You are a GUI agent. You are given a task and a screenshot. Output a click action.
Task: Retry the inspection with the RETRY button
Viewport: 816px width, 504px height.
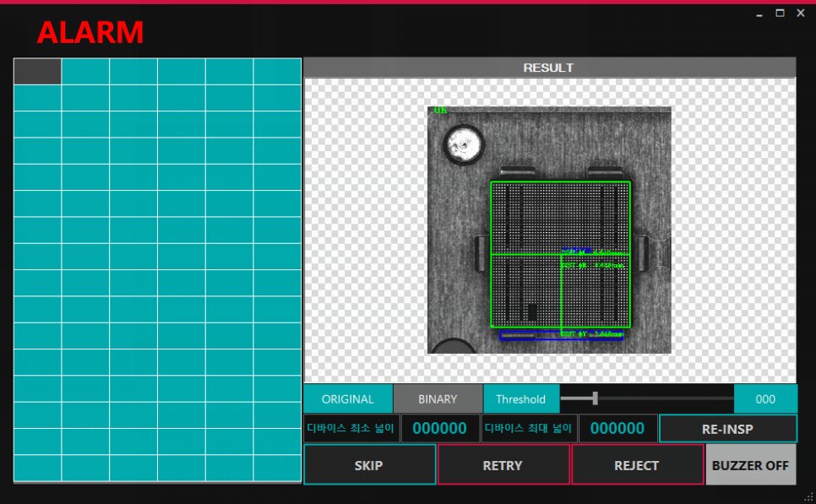(503, 465)
